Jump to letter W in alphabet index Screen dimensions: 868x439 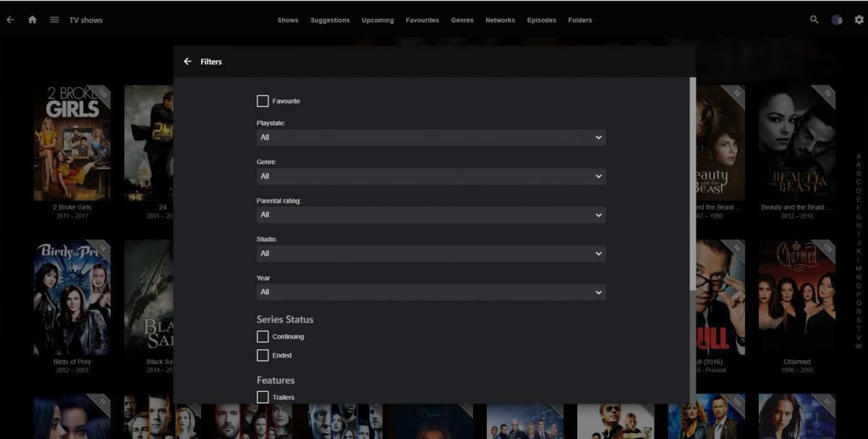pyautogui.click(x=859, y=346)
